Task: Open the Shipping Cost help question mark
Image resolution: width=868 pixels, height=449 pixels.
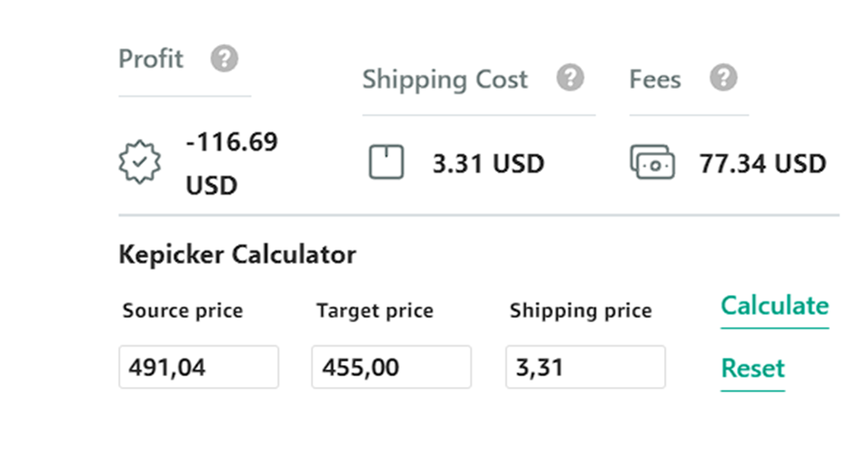Action: [x=570, y=77]
